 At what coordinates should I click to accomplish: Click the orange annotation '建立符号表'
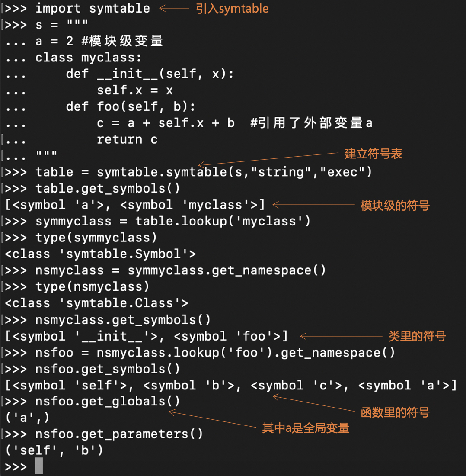(x=373, y=154)
